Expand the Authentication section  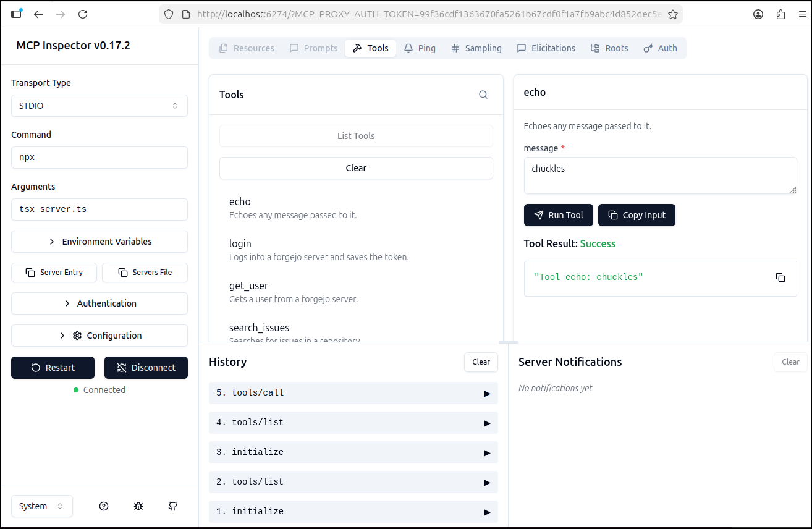[x=99, y=303]
